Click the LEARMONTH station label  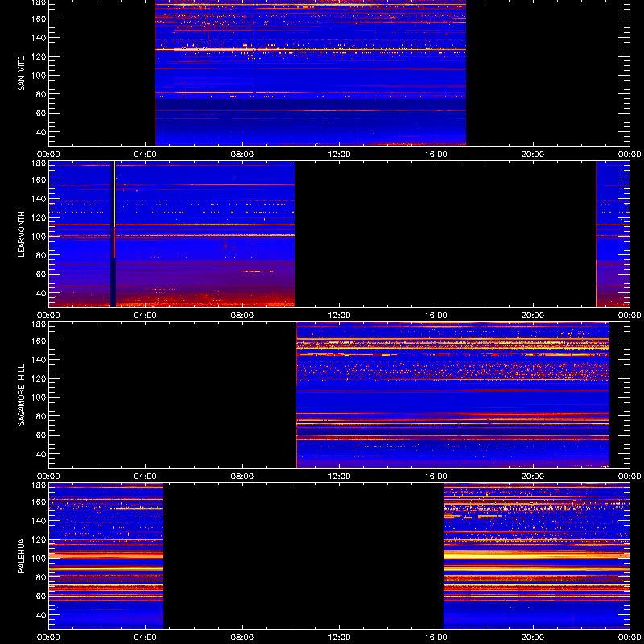[x=21, y=234]
